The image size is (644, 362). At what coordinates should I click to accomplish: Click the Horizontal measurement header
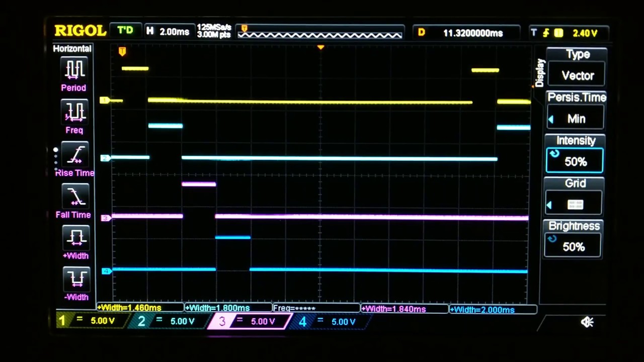click(72, 49)
